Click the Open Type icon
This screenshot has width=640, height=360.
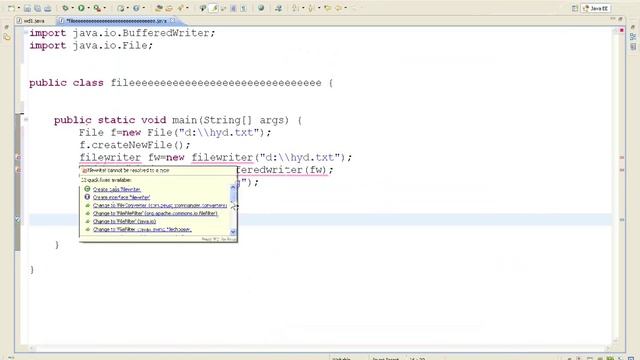[159, 8]
